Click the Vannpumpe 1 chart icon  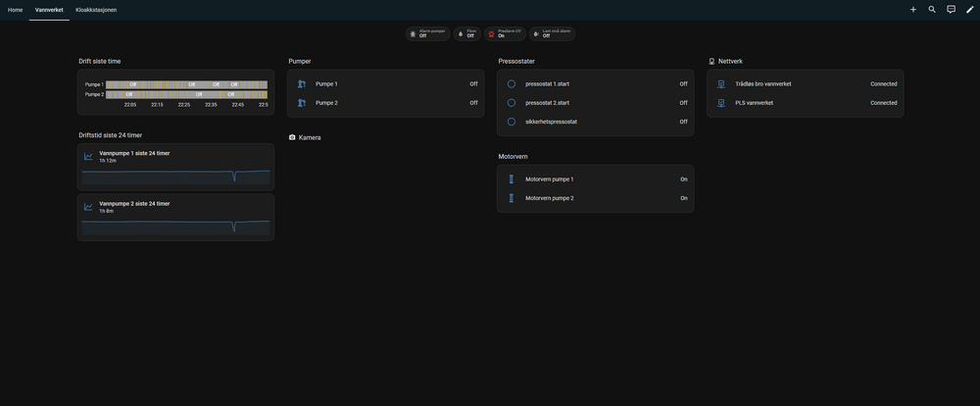(88, 156)
